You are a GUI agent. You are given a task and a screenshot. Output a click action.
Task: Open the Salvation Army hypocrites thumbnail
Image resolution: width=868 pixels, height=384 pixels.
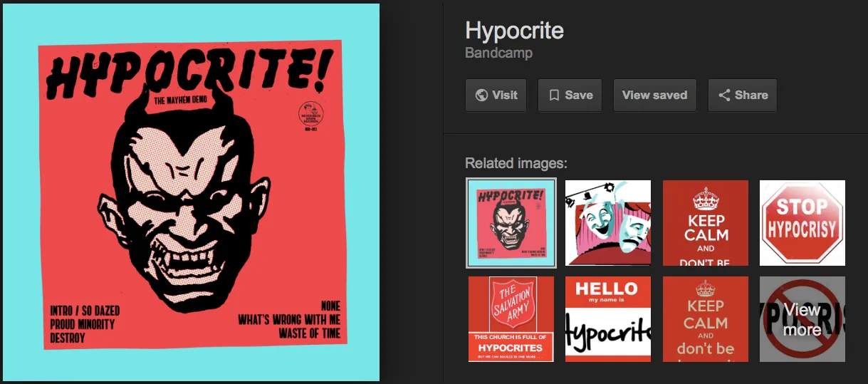tap(511, 319)
